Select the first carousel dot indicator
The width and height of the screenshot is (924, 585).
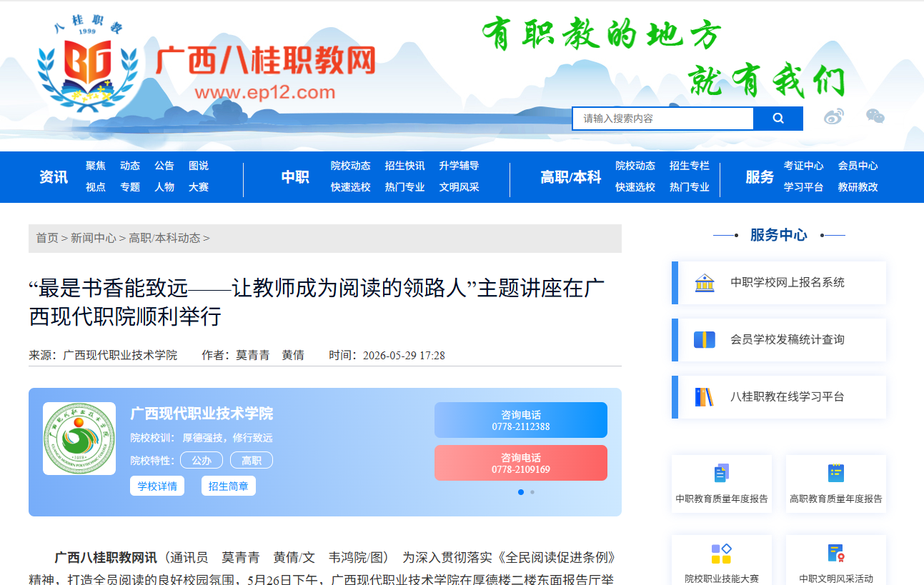click(521, 492)
